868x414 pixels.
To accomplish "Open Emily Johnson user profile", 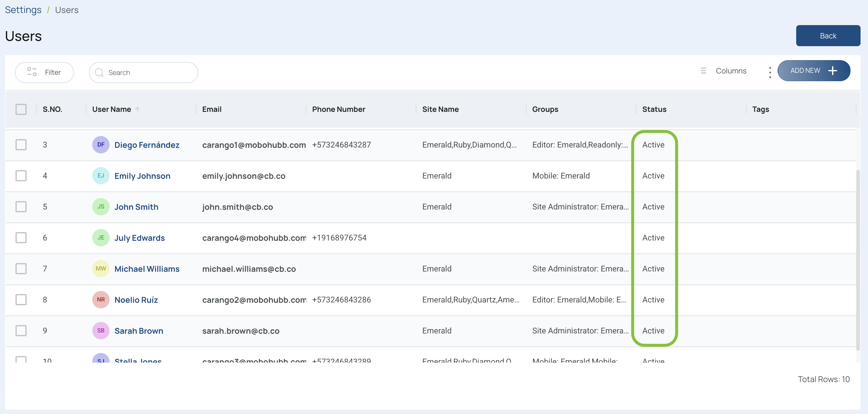I will 142,176.
